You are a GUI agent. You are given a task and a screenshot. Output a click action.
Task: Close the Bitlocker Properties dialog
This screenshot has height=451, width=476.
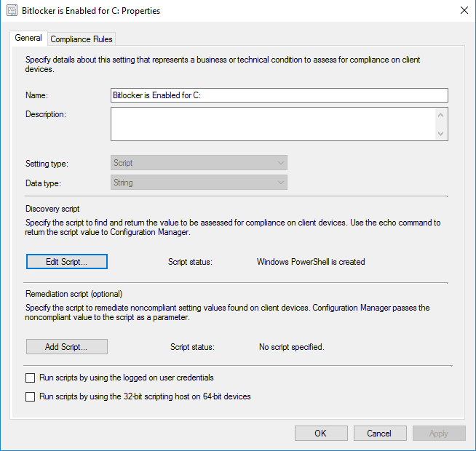[x=464, y=11]
